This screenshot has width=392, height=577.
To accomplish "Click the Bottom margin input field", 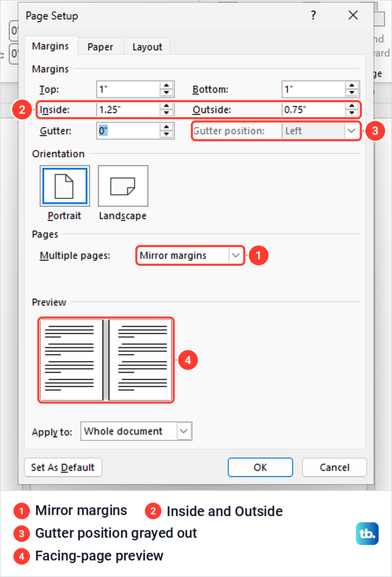I will (x=314, y=89).
